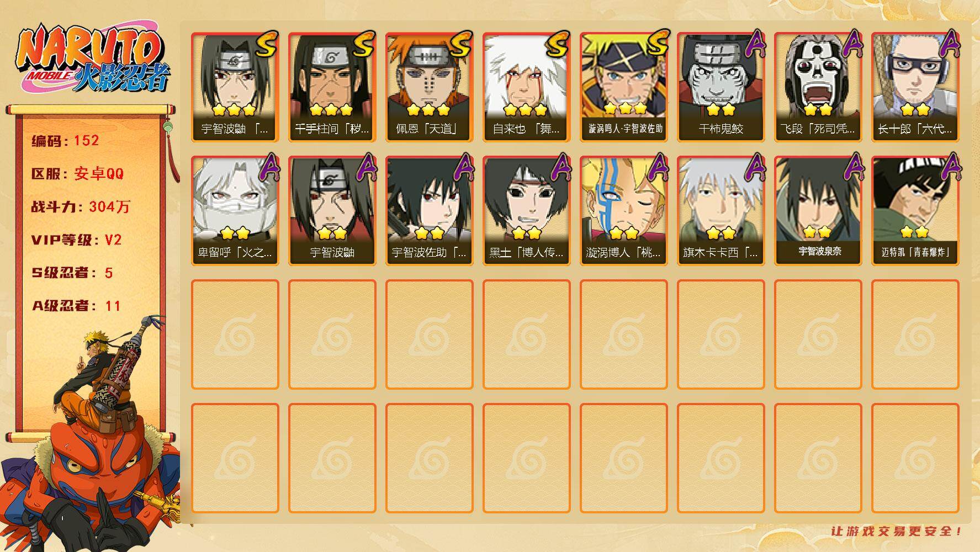
Task: Click the Naruto Mobile 火影忍者 logo
Action: [x=94, y=60]
